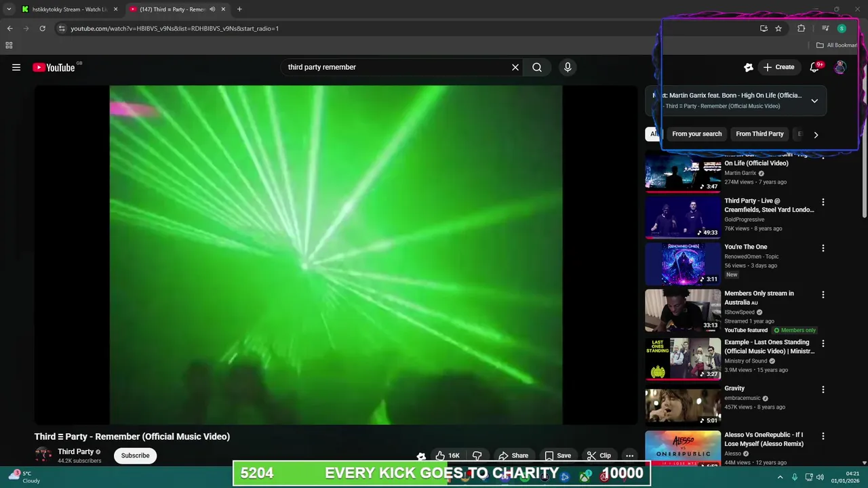Image resolution: width=868 pixels, height=488 pixels.
Task: Click the taskbar microphone icon
Action: pos(795,477)
